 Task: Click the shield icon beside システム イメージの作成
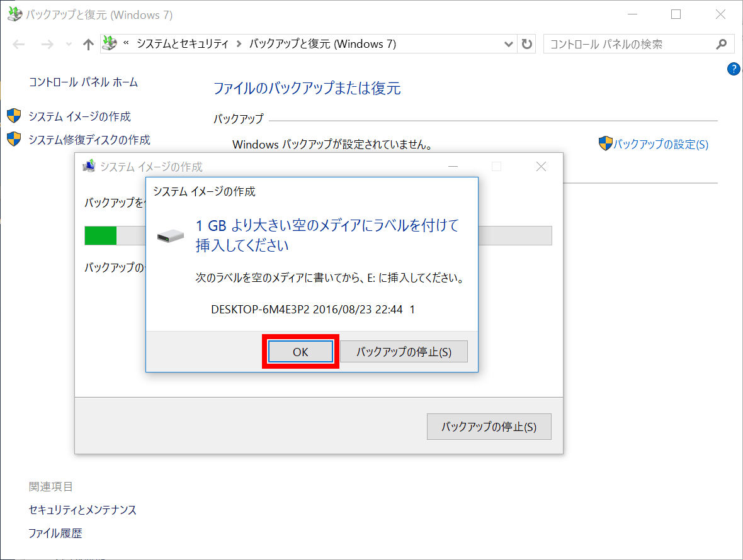(14, 116)
